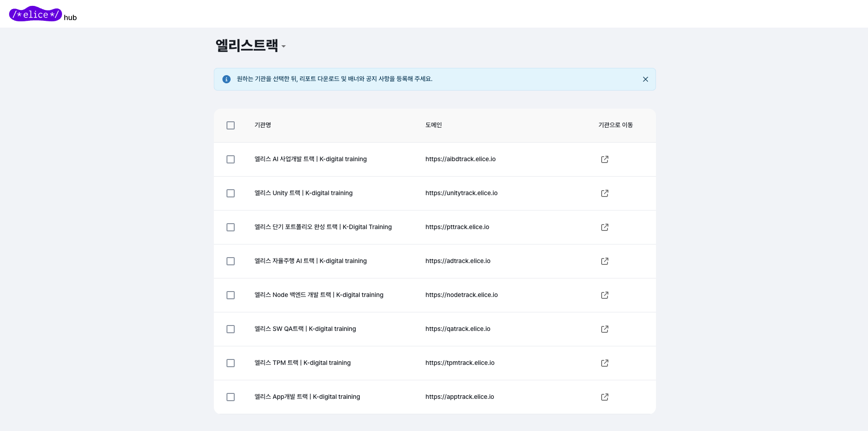868x431 pixels.
Task: Open external link for pttrack.elice.io row
Action: tap(605, 227)
